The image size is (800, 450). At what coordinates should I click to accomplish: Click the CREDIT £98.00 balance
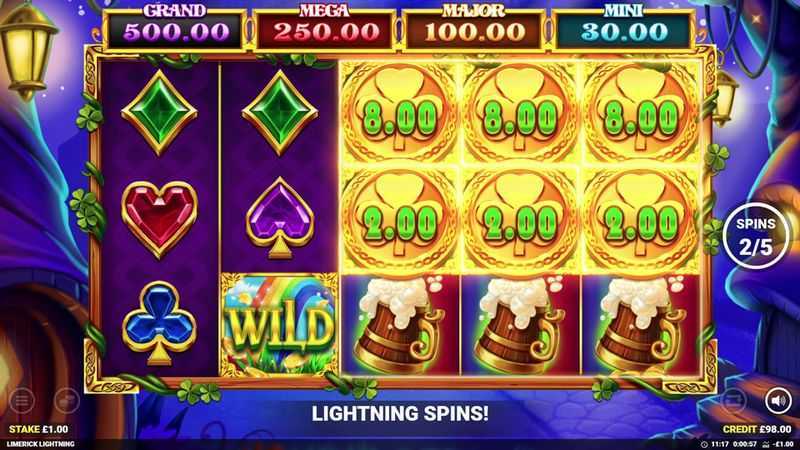point(757,430)
